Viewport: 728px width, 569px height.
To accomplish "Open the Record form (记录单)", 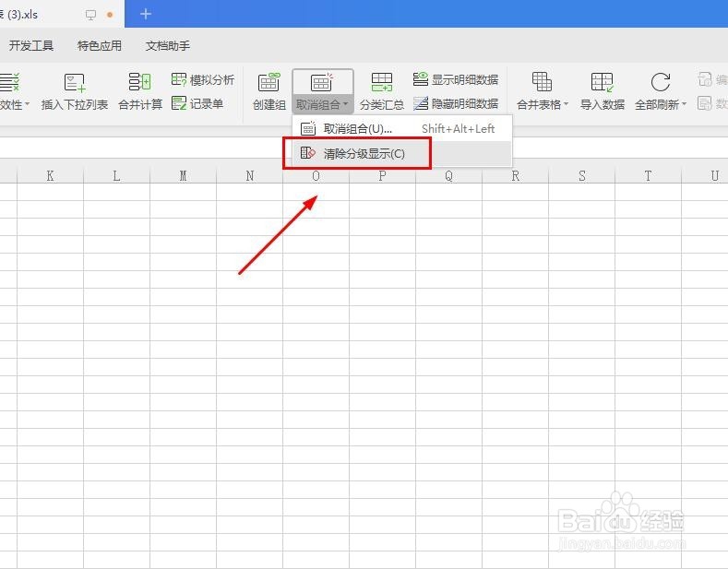I will 197,103.
